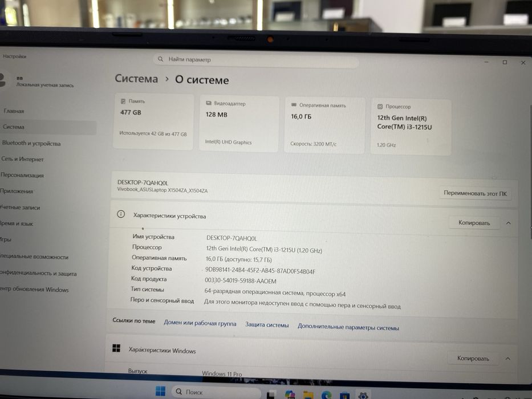Image resolution: width=532 pixels, height=399 pixels.
Task: Open Дополнительные параметры системы link
Action: [x=348, y=327]
